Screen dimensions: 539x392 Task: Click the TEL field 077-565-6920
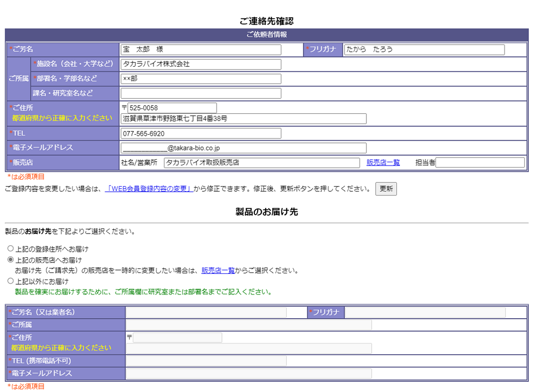click(201, 133)
